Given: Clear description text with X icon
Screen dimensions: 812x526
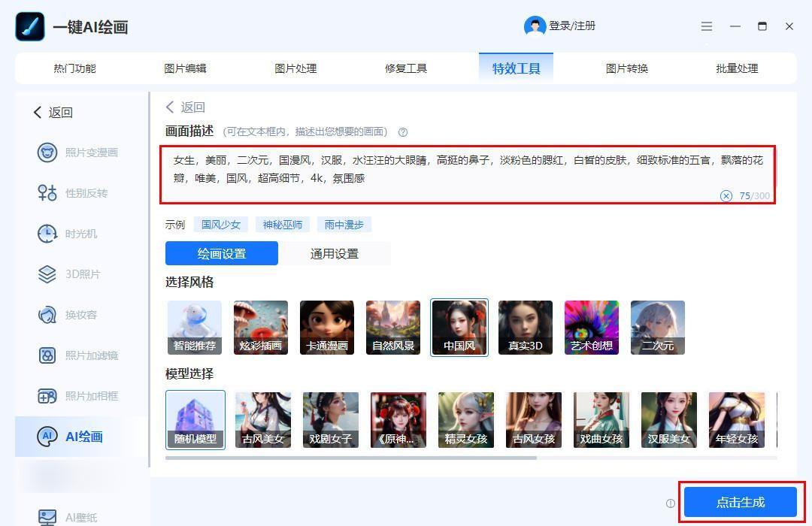Looking at the screenshot, I should pos(726,195).
